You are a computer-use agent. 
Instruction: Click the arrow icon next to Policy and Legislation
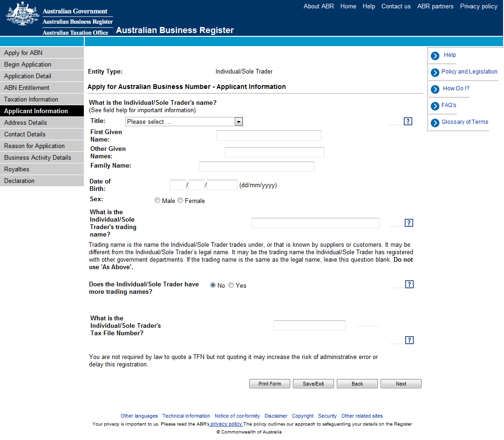[435, 73]
